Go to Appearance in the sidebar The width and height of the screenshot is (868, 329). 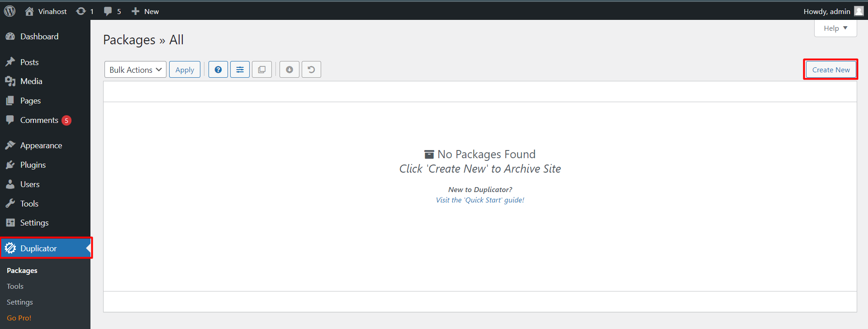(x=41, y=146)
